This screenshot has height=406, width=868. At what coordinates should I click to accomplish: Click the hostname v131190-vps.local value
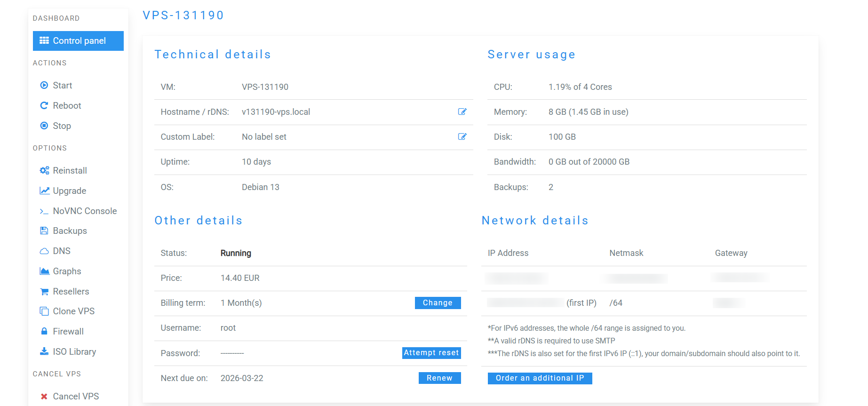[276, 112]
